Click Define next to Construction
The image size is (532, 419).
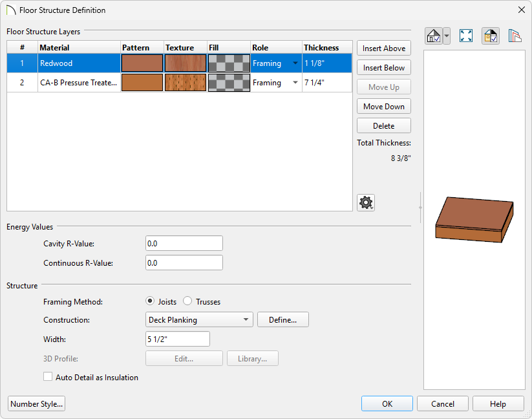[283, 319]
